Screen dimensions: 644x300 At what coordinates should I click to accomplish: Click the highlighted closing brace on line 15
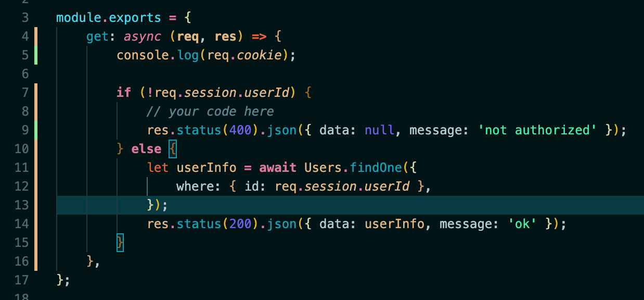pos(120,243)
